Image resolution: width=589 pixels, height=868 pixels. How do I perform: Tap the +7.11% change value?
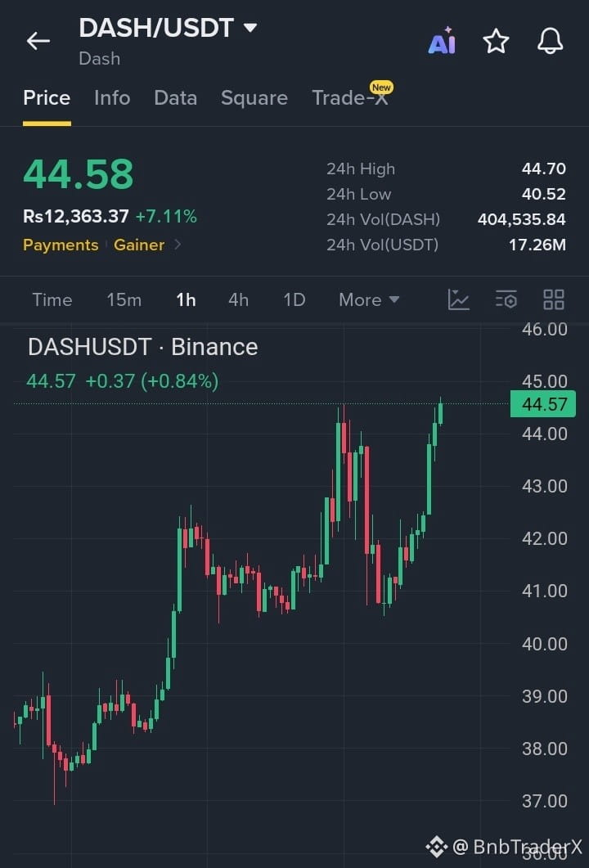point(166,216)
